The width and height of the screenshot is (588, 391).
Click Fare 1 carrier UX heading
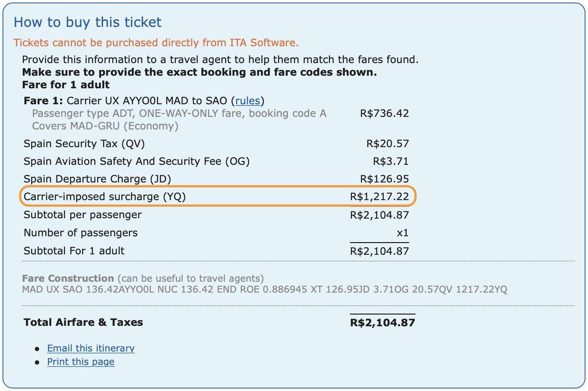coord(144,101)
